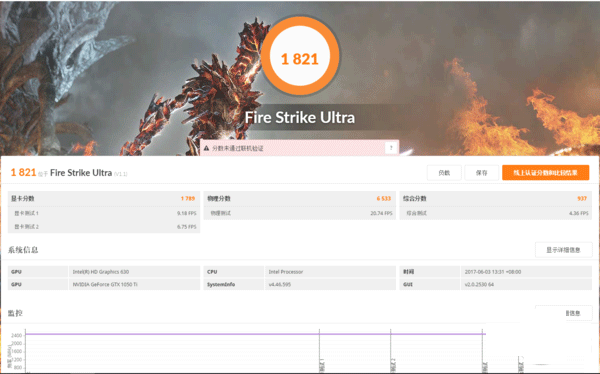Click the 保存 (Save) button
This screenshot has width=600, height=374.
point(481,173)
